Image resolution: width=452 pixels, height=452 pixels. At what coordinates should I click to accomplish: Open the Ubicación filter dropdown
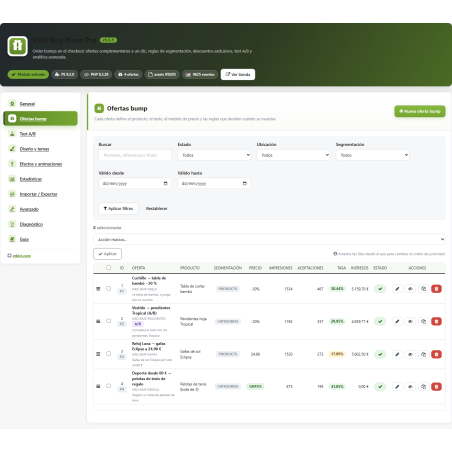[x=293, y=155]
